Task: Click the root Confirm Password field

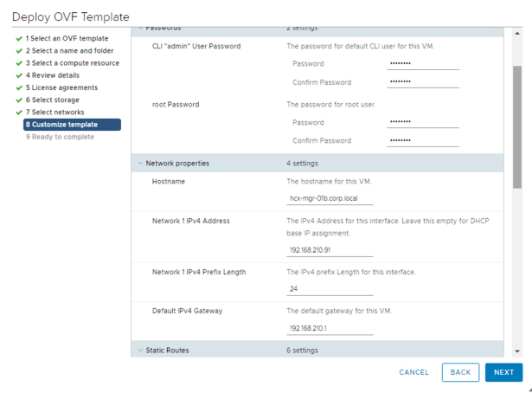Action: coord(422,140)
